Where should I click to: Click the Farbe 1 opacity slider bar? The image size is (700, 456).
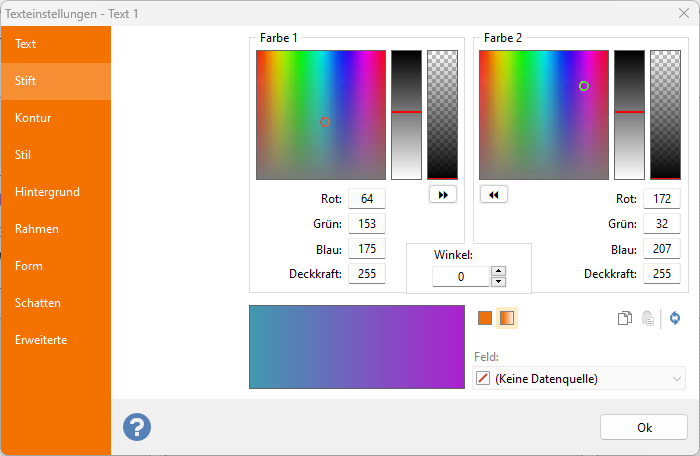click(x=442, y=114)
